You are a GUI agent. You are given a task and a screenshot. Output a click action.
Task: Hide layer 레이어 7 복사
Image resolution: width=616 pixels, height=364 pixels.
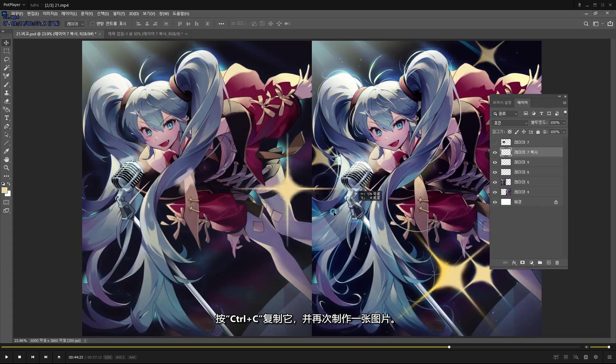coord(495,152)
